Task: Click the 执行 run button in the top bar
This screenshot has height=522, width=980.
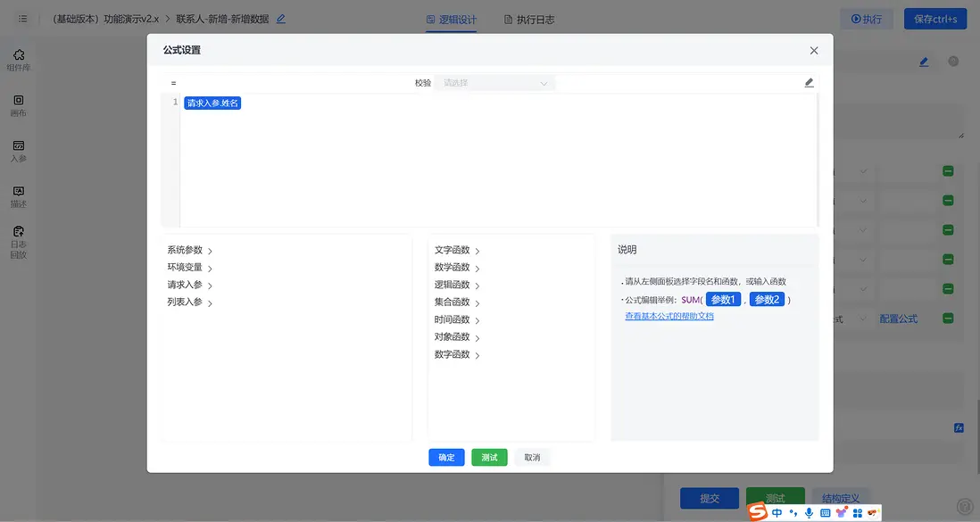Action: click(x=867, y=20)
